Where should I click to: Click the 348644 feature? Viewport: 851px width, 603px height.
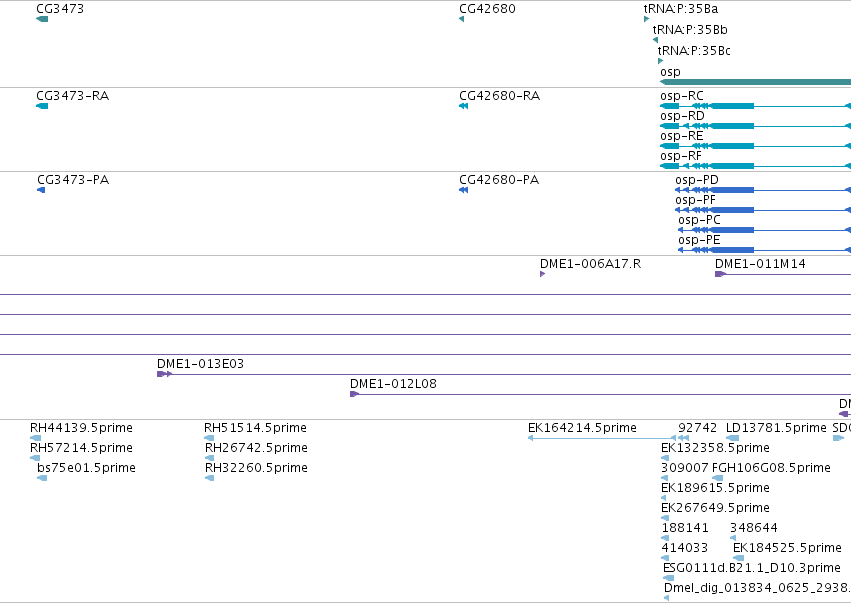point(733,538)
